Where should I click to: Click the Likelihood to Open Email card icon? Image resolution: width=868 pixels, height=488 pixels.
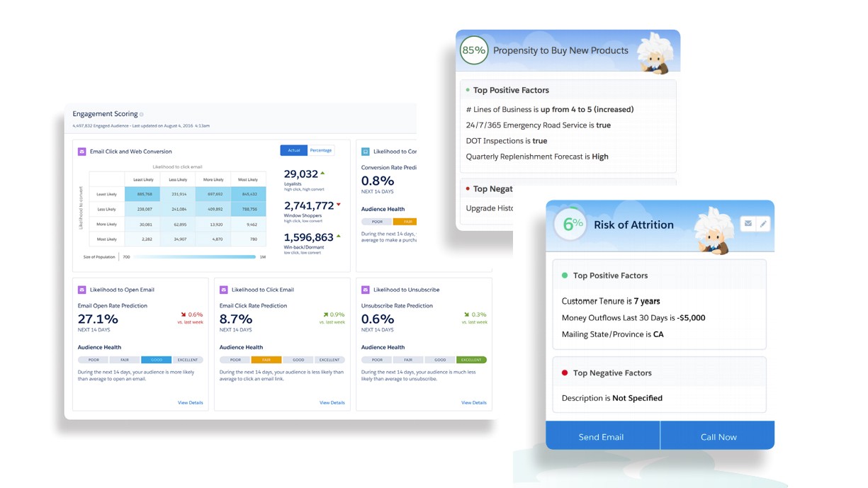[x=82, y=290]
